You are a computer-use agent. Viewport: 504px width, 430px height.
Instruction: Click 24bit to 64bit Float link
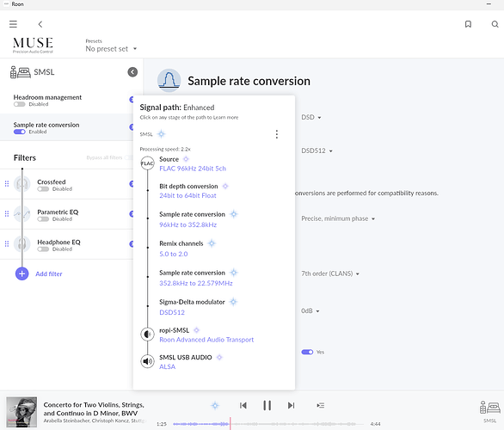pos(187,195)
